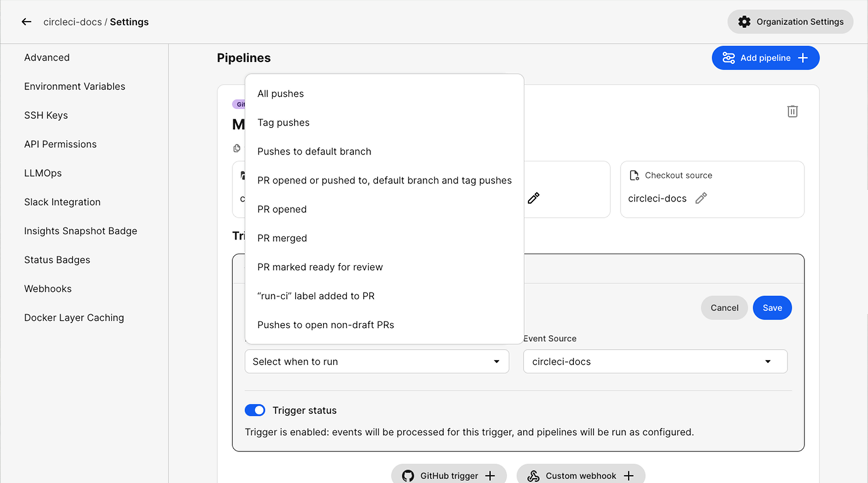Viewport: 868px width, 483px height.
Task: Click the Checkout source file icon
Action: pyautogui.click(x=634, y=175)
